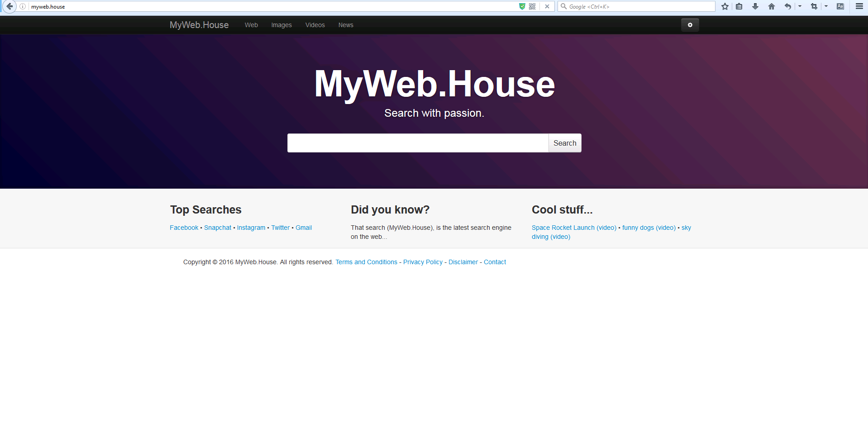This screenshot has width=868, height=442.
Task: Show bookmarks list icon
Action: point(739,6)
